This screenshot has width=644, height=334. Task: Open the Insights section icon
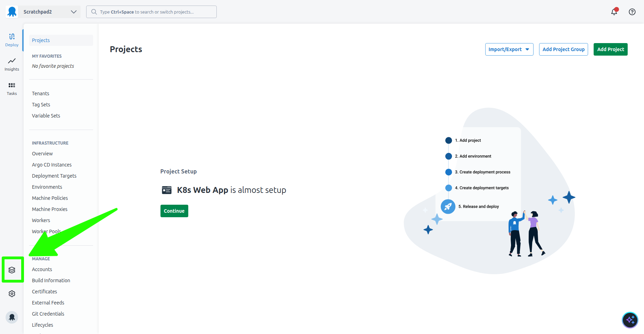(x=12, y=64)
